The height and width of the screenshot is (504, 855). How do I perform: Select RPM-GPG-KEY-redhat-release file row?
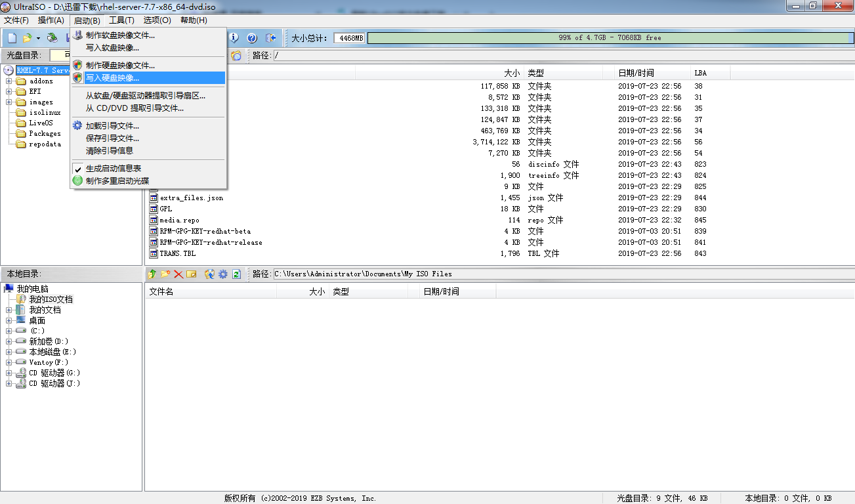click(211, 242)
